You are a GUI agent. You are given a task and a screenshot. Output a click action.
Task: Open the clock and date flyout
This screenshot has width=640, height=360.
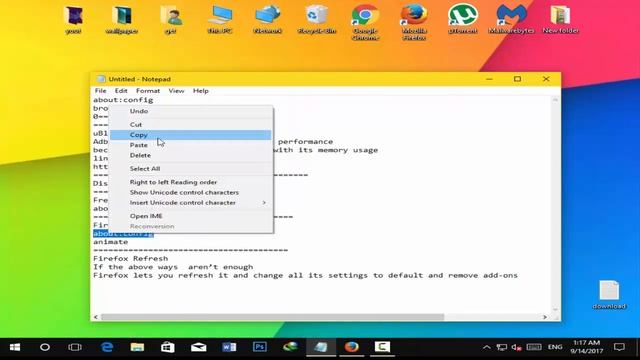pyautogui.click(x=587, y=347)
